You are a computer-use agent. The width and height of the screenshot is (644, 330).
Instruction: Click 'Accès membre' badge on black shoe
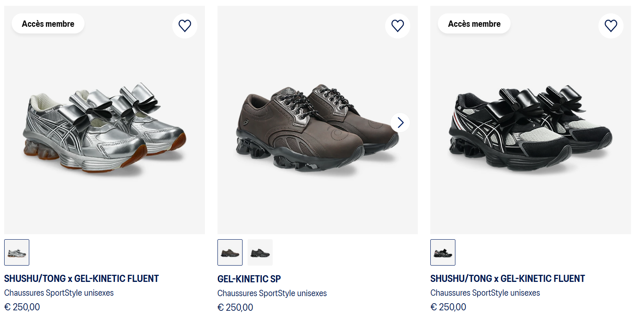474,24
